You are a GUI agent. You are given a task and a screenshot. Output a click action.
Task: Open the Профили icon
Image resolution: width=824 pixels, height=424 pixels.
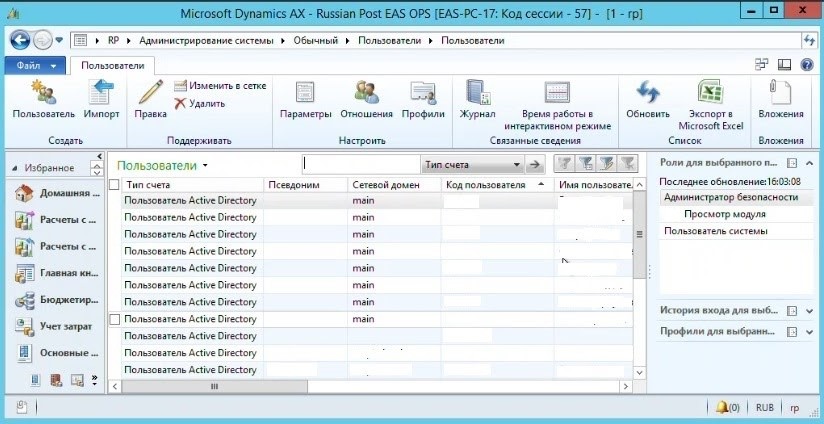(423, 99)
